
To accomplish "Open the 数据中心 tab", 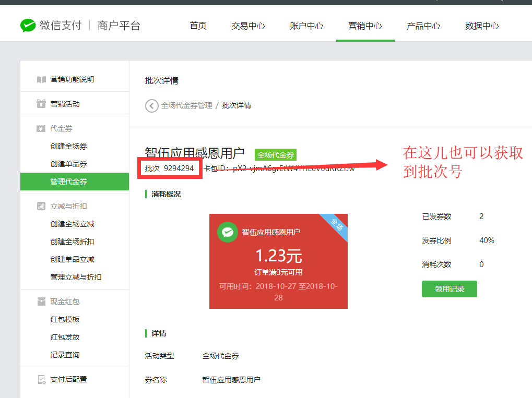I will (x=482, y=26).
